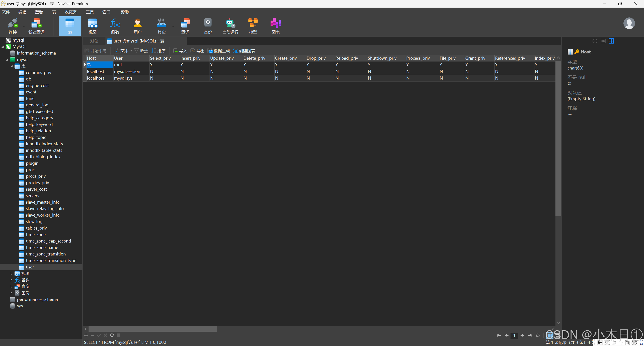Add a record with plus icon

[x=86, y=335]
